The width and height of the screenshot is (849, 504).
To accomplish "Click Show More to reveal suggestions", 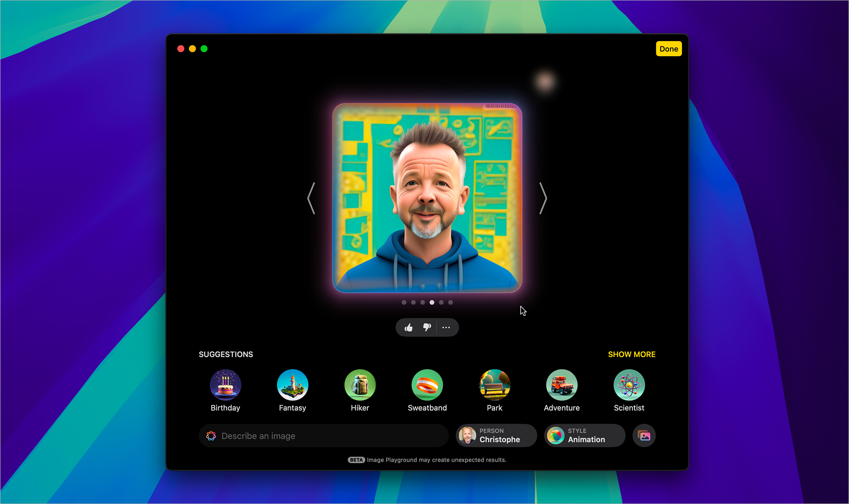I will [631, 353].
